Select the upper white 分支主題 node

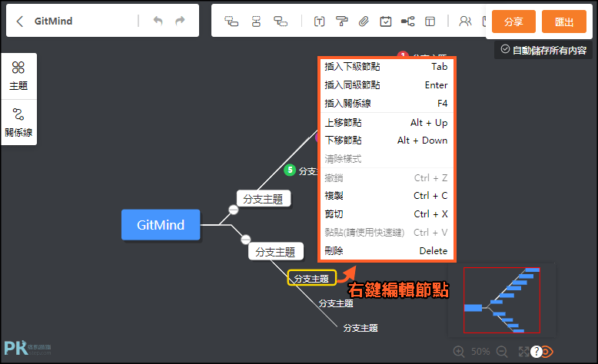263,199
